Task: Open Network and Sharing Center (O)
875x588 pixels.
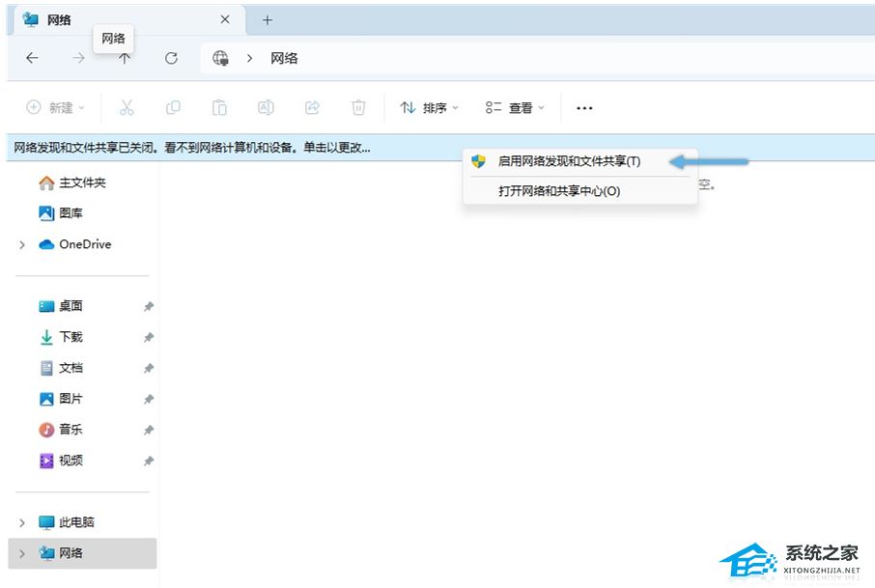Action: point(580,191)
